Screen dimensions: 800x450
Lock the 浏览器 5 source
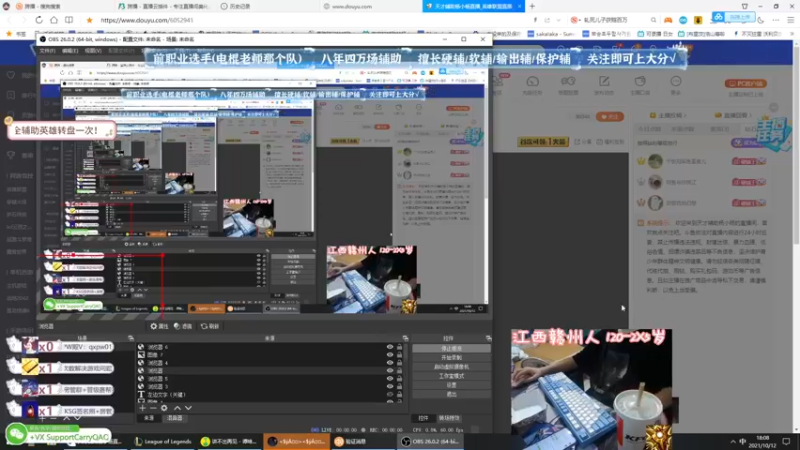[x=399, y=379]
